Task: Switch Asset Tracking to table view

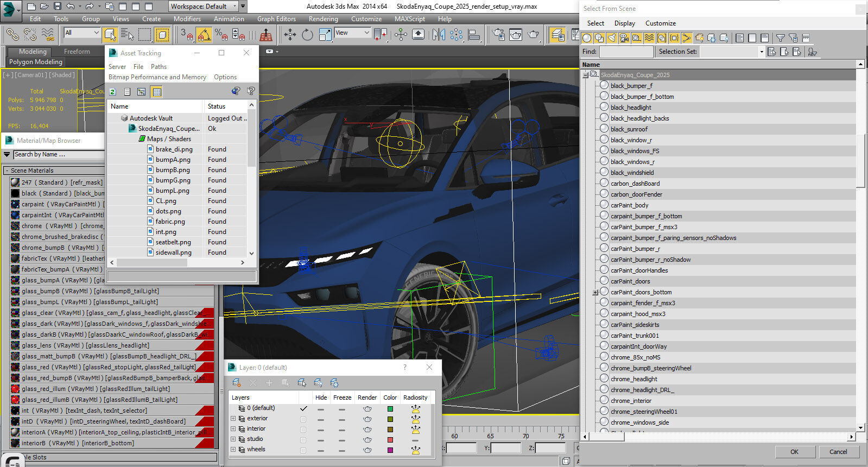Action: [x=157, y=92]
